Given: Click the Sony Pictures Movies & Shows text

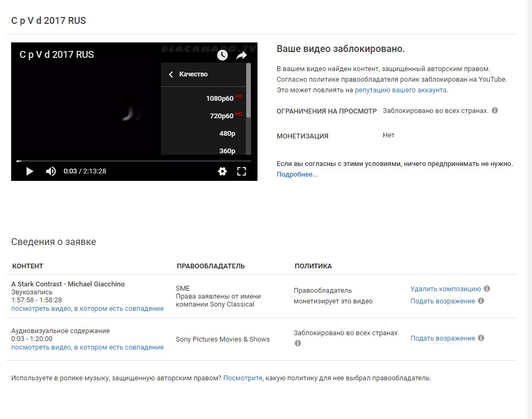Looking at the screenshot, I should (x=222, y=339).
